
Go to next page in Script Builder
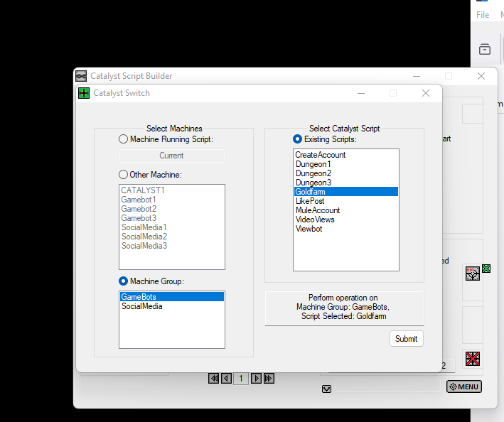click(x=256, y=379)
